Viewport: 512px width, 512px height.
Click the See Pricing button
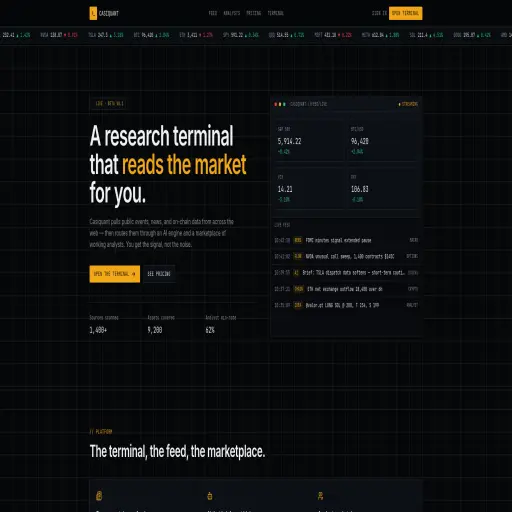click(x=159, y=274)
